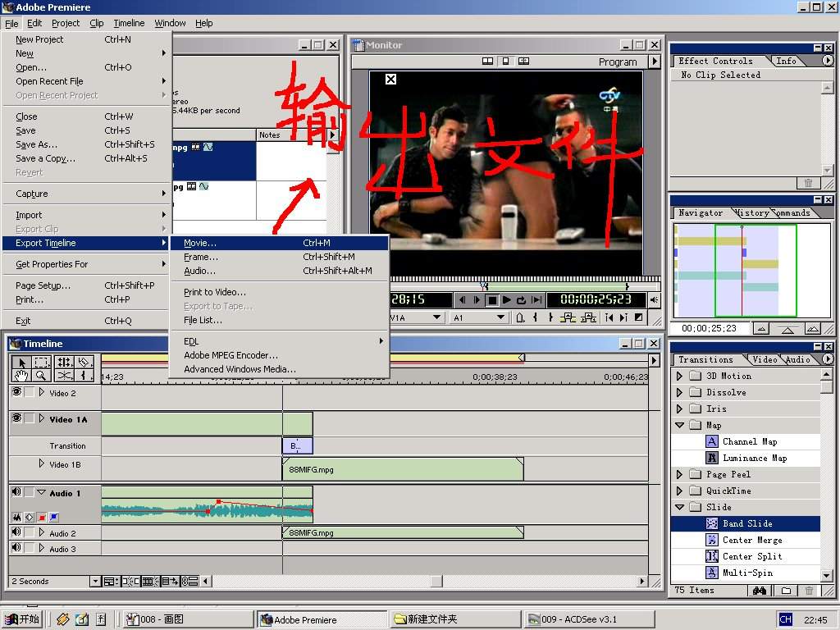Play the program in the Monitor
The image size is (840, 630).
coord(506,300)
